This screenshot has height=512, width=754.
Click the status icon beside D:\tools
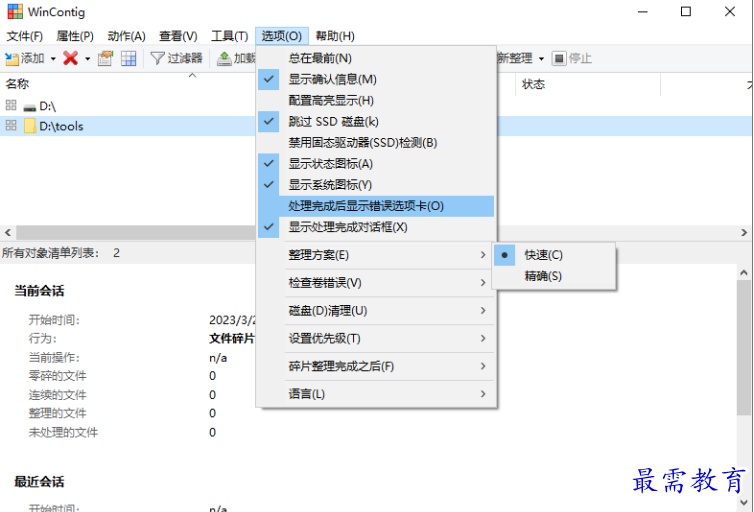[11, 125]
